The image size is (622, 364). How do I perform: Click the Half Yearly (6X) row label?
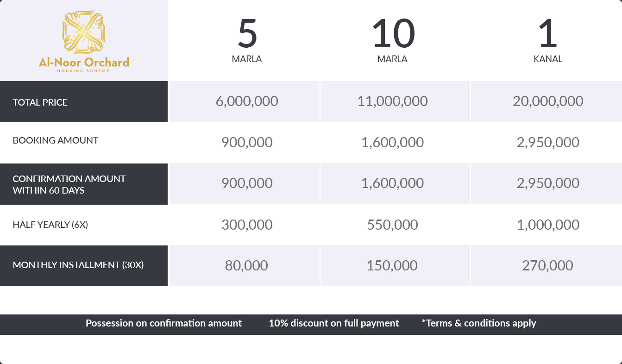[x=50, y=225]
